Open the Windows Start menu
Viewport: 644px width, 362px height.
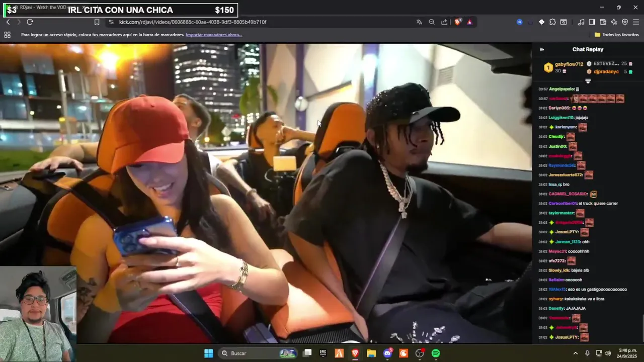(x=208, y=353)
